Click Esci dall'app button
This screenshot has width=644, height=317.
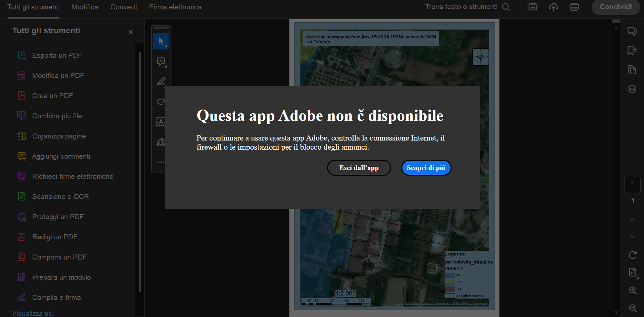pos(359,168)
